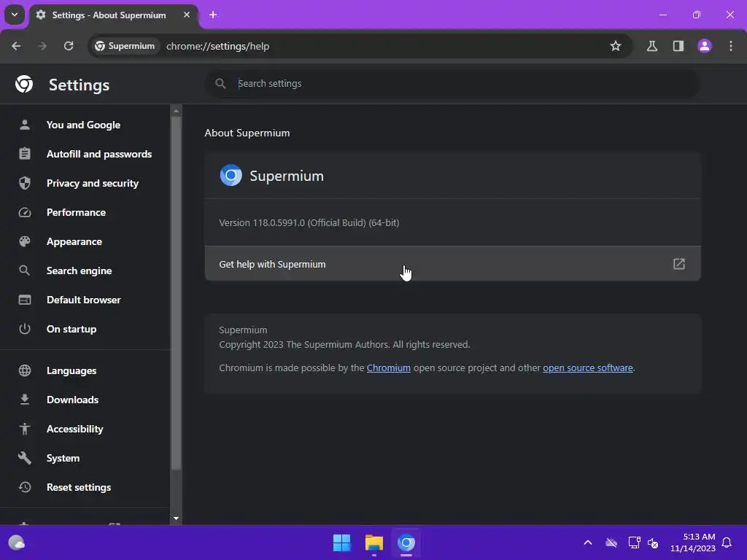Go back using the browser back arrow
Image resolution: width=747 pixels, height=560 pixels.
pos(16,46)
